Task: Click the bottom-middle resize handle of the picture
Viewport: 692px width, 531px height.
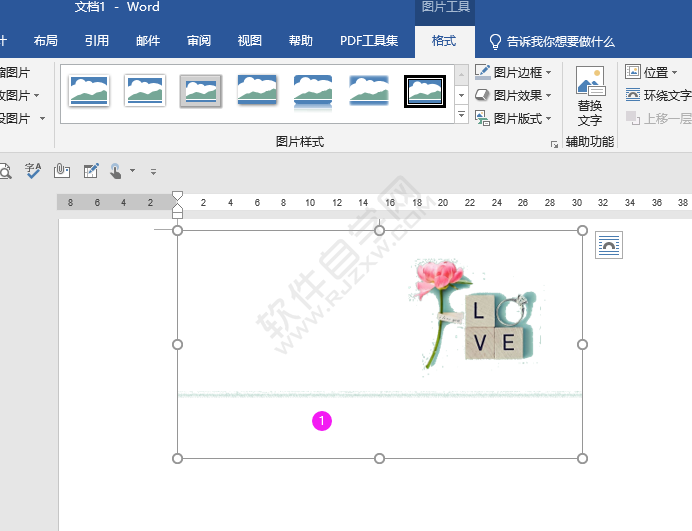Action: (380, 459)
